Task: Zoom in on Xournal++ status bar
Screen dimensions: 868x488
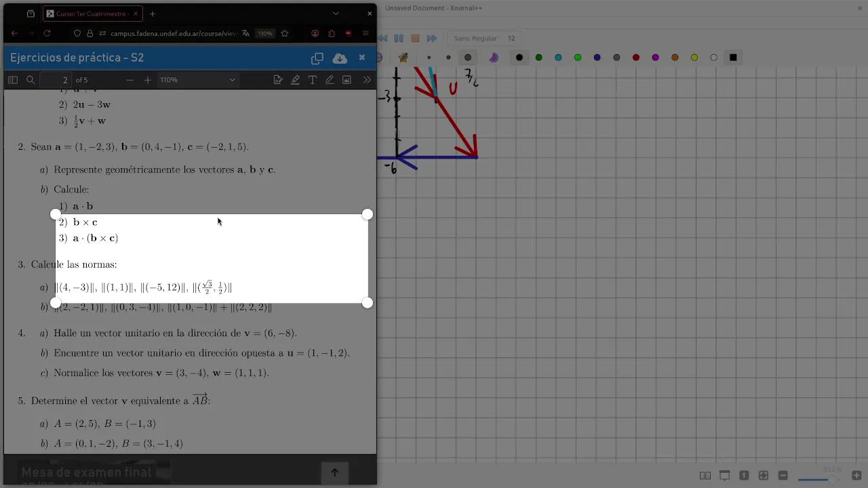Action: 856,476
